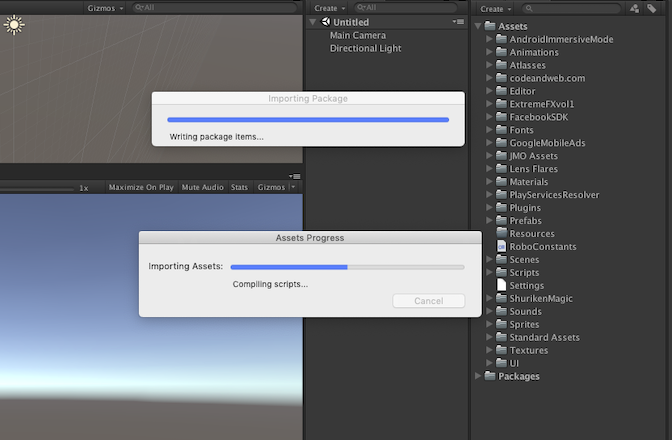Expand the ExtremeFXvol1 folder
Viewport: 672px width, 440px height.
[x=489, y=104]
